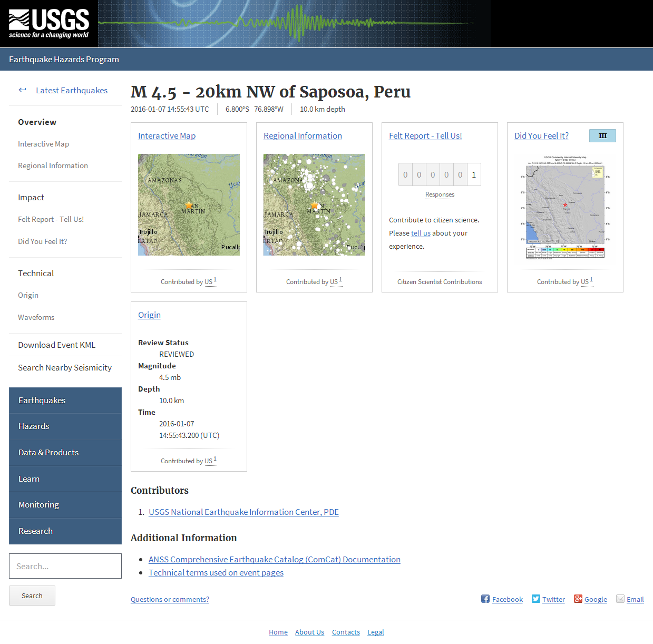Click the Facebook share icon

(x=485, y=599)
